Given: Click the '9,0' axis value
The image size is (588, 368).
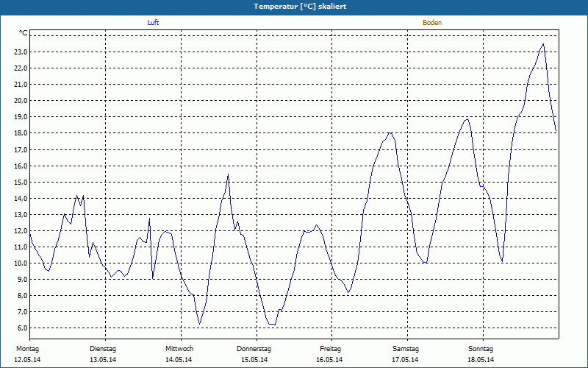Looking at the screenshot, I should click(x=22, y=280).
